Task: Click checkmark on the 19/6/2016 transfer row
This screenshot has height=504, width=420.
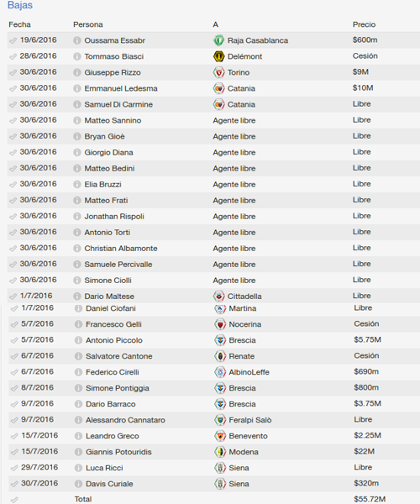Action: point(13,40)
